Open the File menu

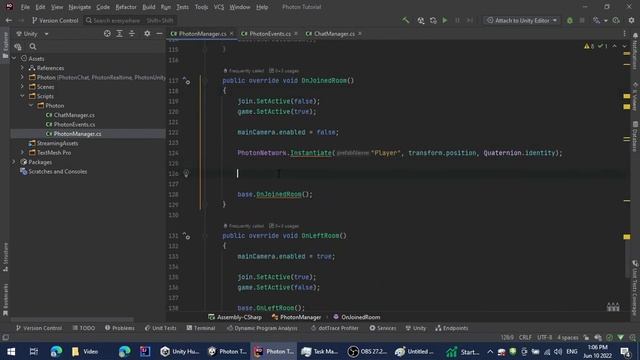25,7
